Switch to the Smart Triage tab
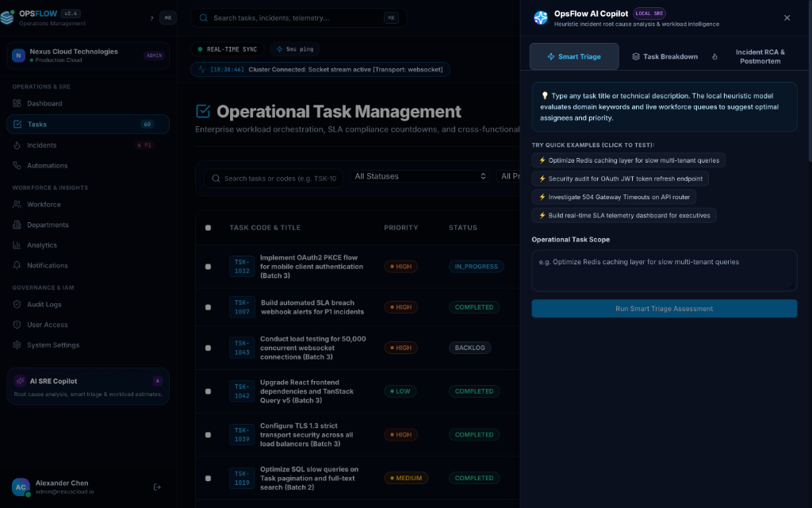The width and height of the screenshot is (812, 508). click(x=574, y=56)
